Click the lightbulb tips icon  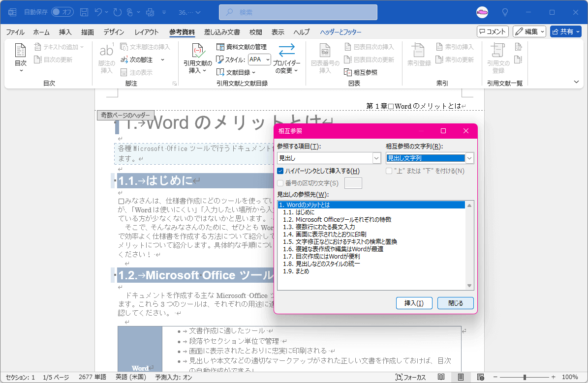[505, 12]
